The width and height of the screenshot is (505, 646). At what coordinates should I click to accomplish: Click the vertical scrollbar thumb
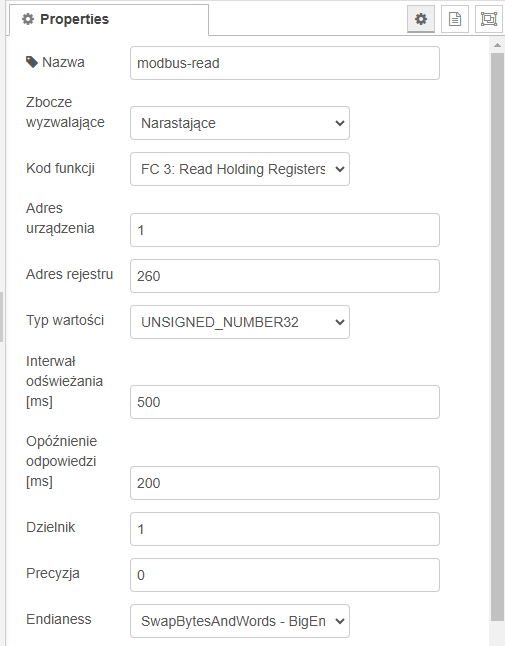497,337
